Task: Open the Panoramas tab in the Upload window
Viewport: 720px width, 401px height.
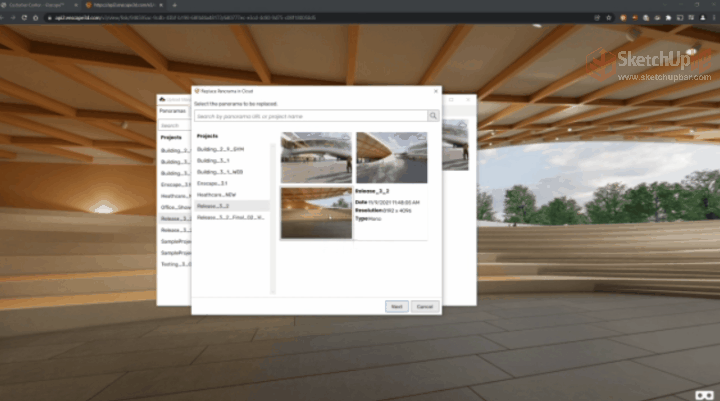Action: (173, 111)
